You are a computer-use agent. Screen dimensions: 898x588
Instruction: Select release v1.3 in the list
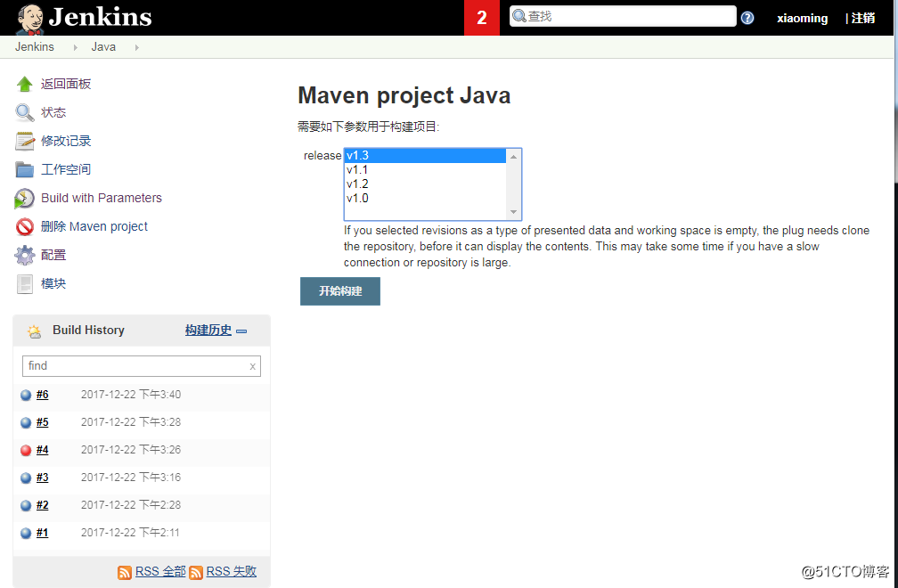click(425, 156)
